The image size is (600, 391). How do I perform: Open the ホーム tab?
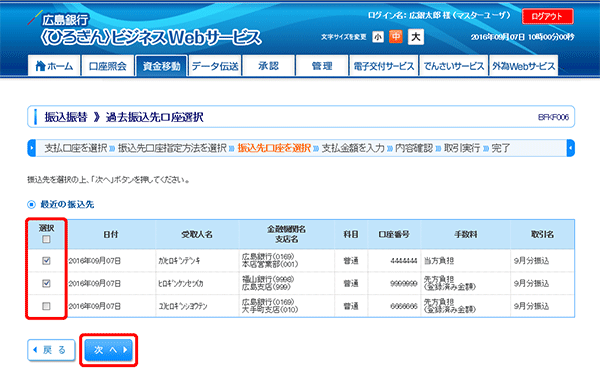point(54,66)
